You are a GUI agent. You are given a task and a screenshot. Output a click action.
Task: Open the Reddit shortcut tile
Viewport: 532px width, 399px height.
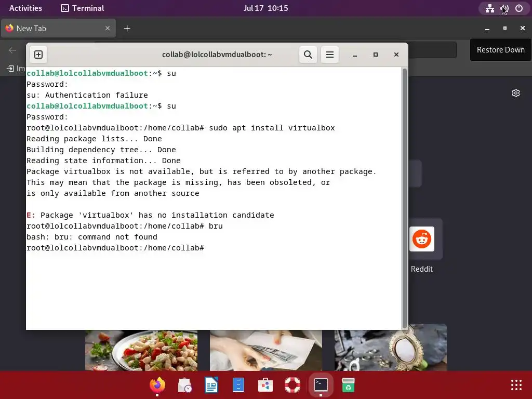point(422,239)
